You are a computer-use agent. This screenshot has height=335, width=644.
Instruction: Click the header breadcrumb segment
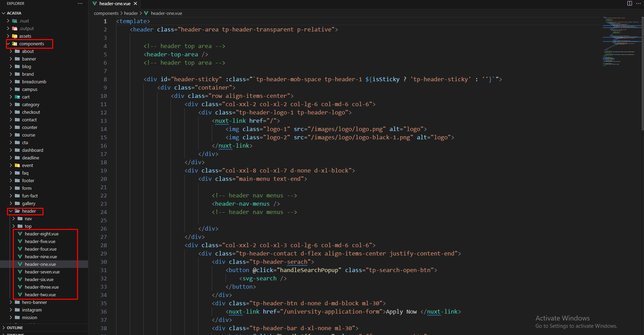(131, 13)
